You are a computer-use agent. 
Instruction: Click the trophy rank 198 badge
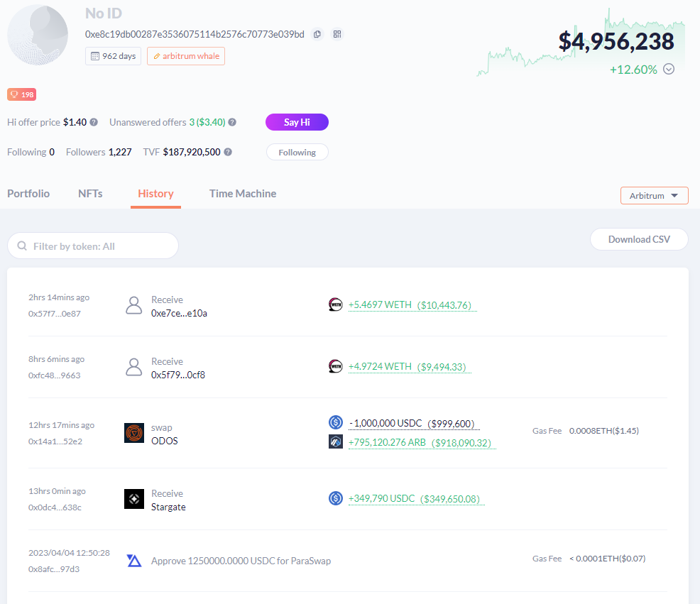(x=21, y=94)
